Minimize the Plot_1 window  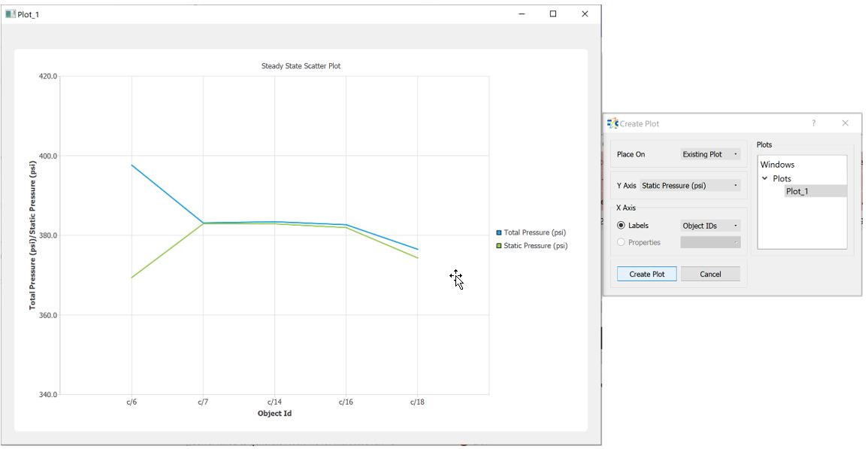[522, 14]
